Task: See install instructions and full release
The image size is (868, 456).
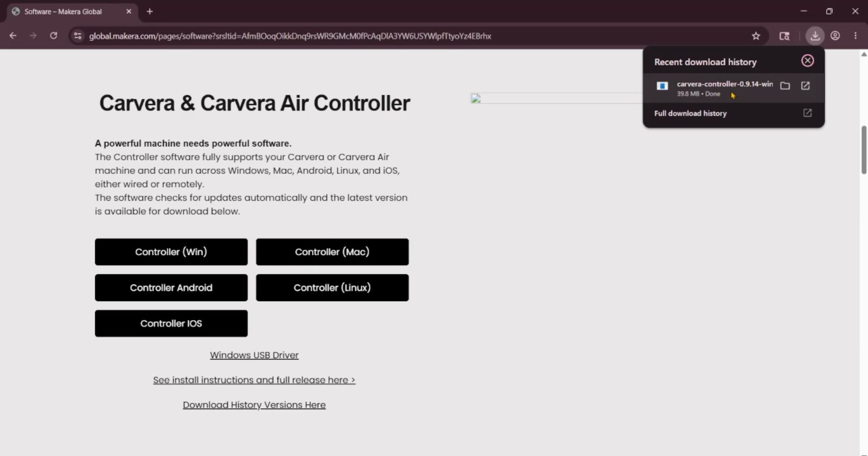Action: 254,380
